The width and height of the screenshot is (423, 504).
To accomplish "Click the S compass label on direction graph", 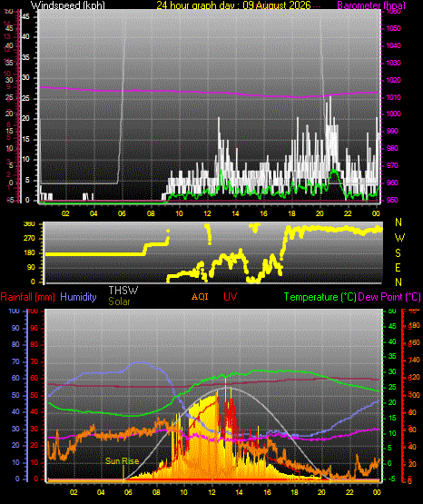I will pyautogui.click(x=398, y=253).
